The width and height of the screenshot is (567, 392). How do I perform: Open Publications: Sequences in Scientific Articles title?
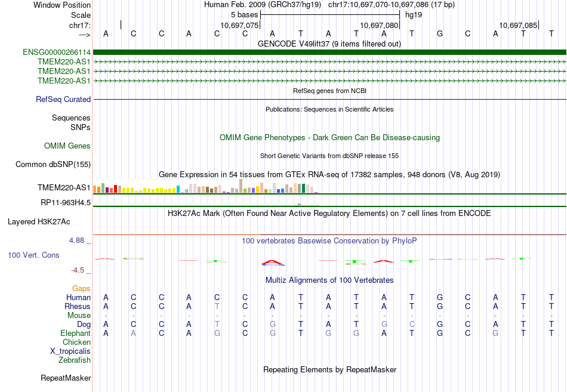tap(329, 109)
